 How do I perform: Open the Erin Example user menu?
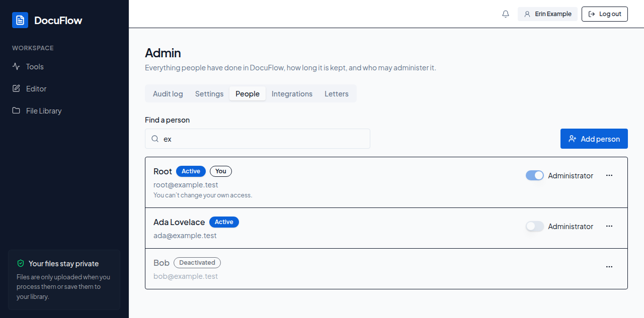pos(547,14)
